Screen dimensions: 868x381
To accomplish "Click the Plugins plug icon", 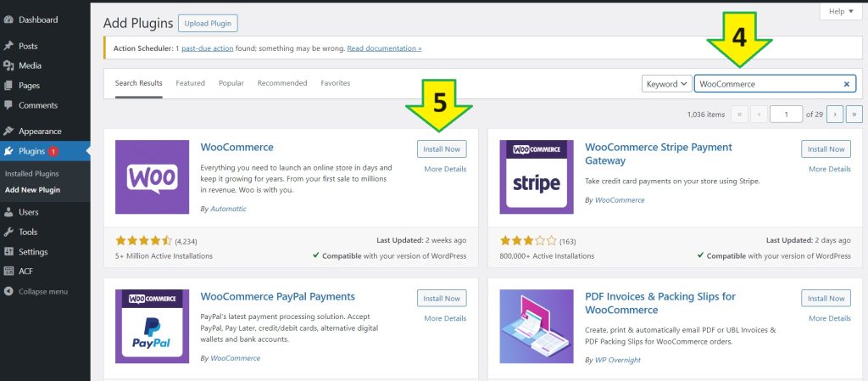I will coord(8,151).
